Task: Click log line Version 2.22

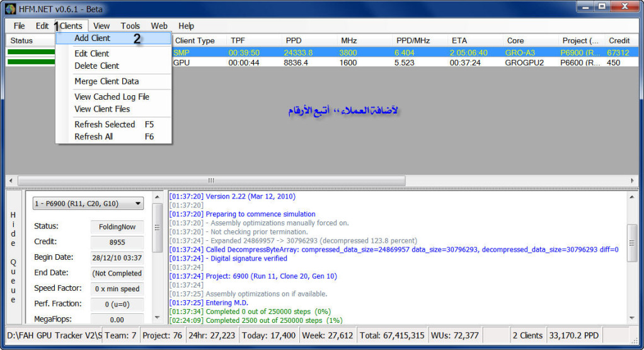Action: tap(232, 196)
